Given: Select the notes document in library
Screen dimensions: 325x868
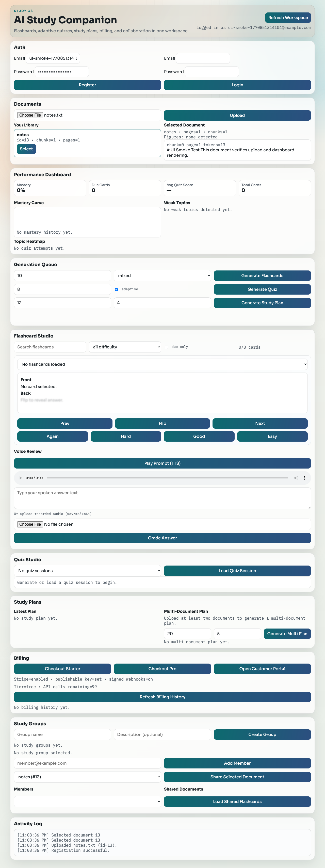Looking at the screenshot, I should [x=26, y=149].
